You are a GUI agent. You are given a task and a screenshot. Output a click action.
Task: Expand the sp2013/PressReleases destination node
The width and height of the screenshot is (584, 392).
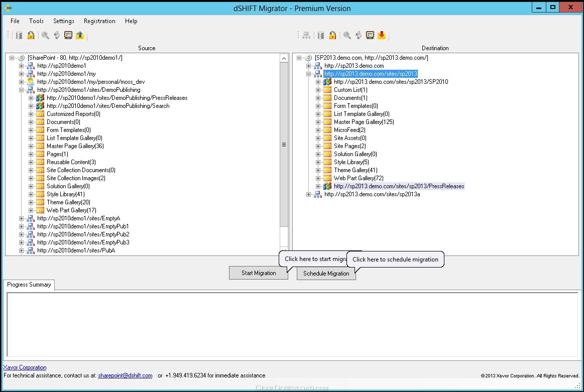point(318,186)
